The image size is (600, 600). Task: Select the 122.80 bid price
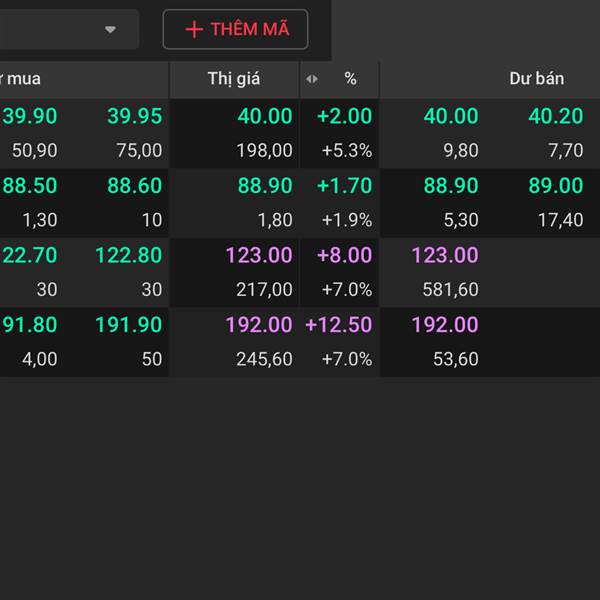[x=129, y=255]
